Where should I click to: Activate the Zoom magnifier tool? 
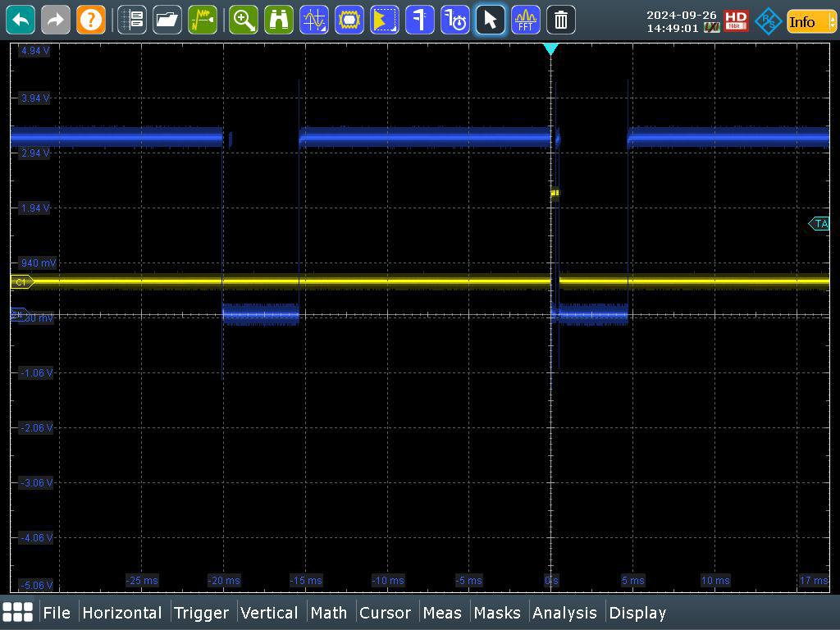pos(244,20)
